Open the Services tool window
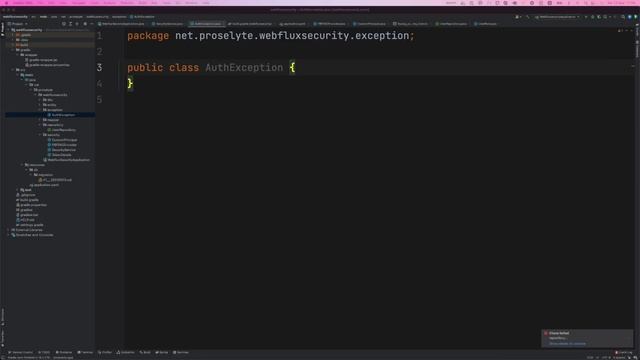640x360 pixels. (x=180, y=352)
